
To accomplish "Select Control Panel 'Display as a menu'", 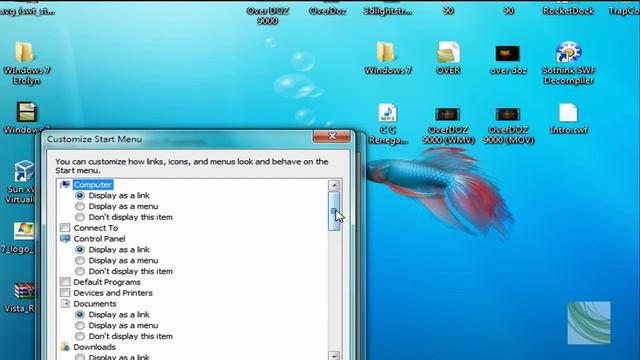I will (80, 260).
